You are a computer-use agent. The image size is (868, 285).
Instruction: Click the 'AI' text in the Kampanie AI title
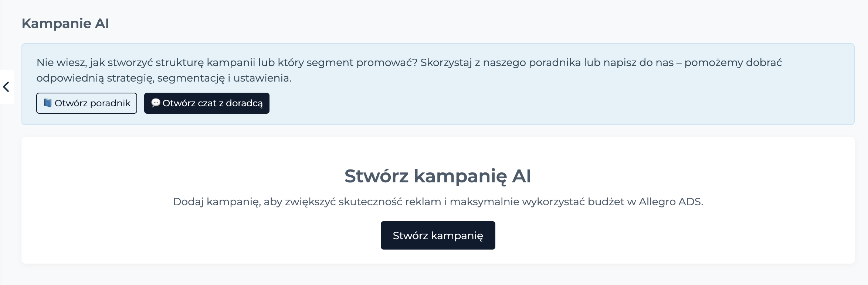102,23
